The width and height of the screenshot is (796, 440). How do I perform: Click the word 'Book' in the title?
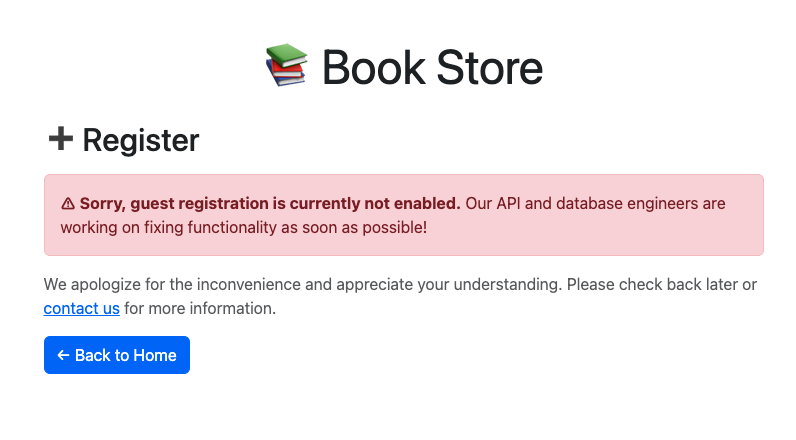[x=374, y=67]
